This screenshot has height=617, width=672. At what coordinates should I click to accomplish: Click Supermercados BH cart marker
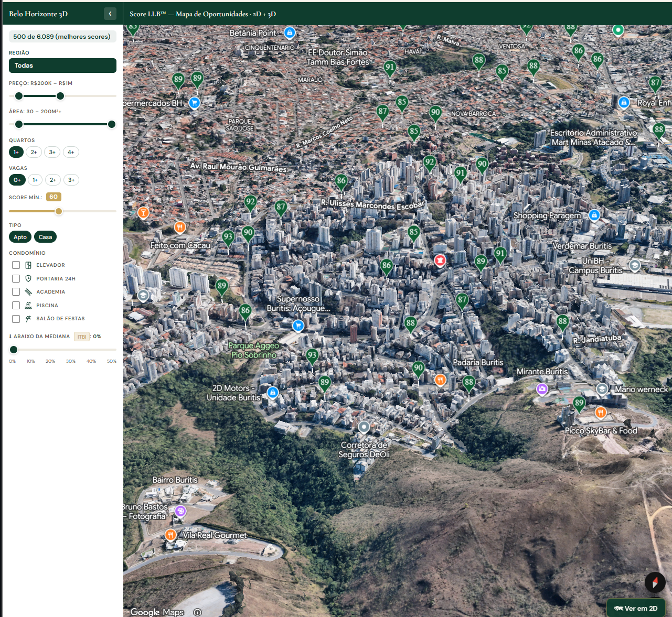tap(194, 103)
